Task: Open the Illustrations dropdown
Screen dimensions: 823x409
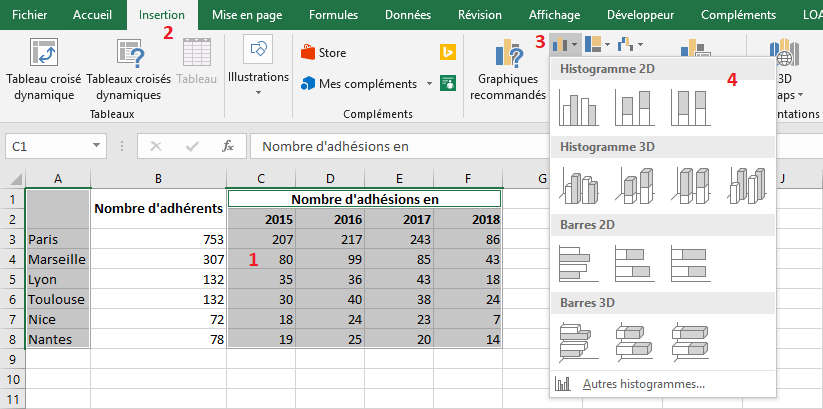Action: tap(258, 67)
